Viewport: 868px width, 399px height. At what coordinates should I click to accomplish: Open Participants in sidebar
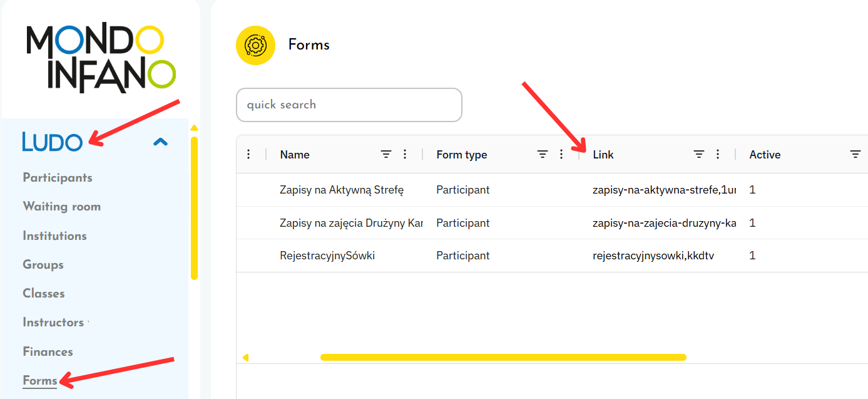(58, 178)
